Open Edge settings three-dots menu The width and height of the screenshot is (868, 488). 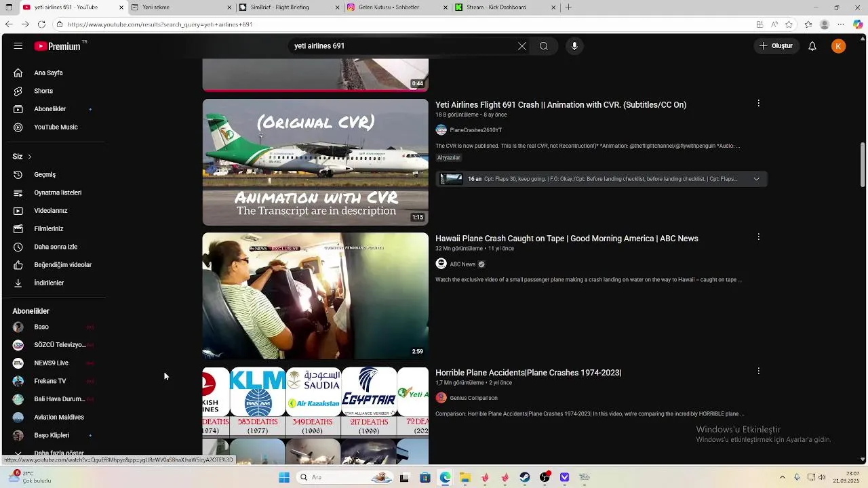pos(841,24)
